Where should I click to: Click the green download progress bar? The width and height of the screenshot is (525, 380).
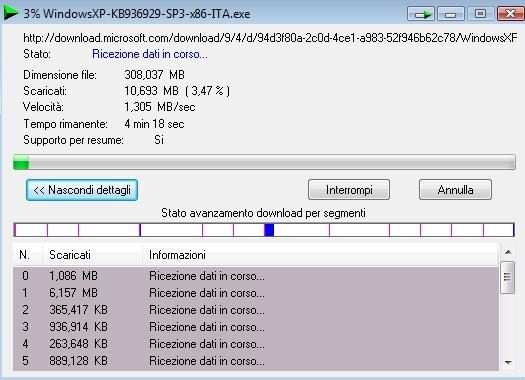pyautogui.click(x=264, y=162)
